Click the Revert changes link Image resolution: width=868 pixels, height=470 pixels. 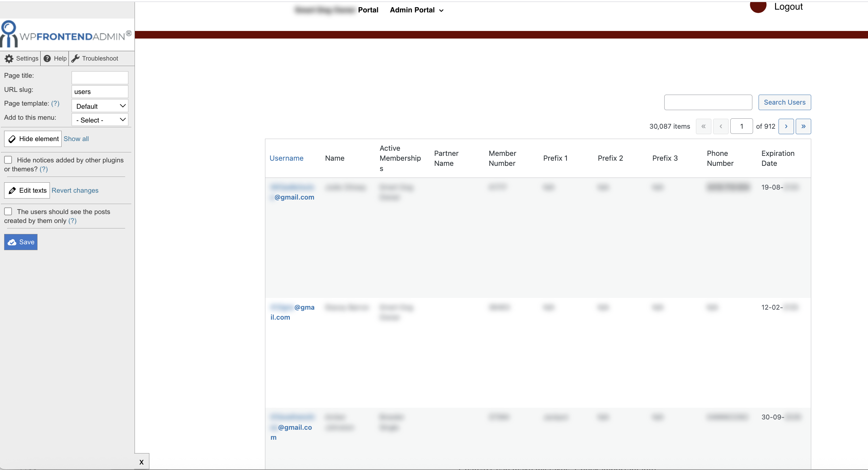tap(75, 191)
